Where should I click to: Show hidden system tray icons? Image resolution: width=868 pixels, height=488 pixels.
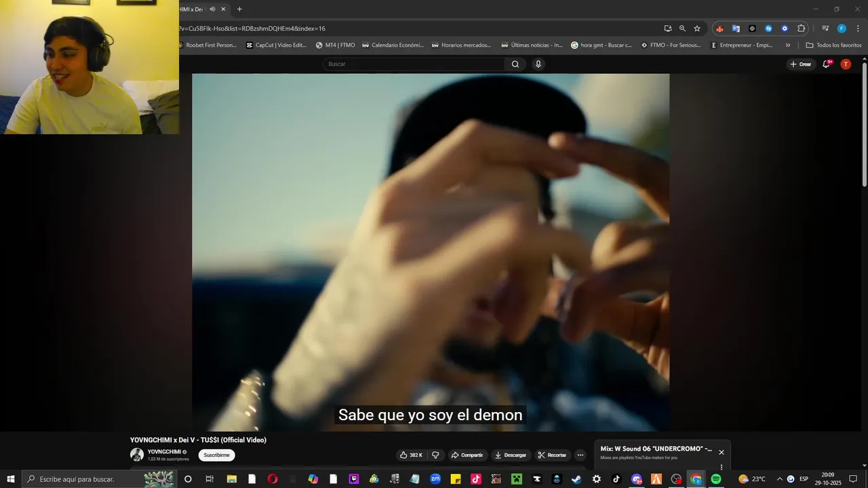[779, 479]
